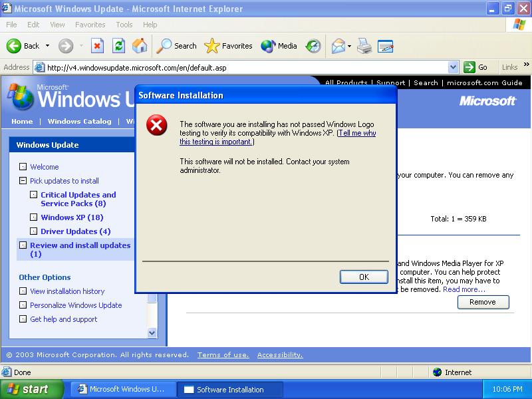The width and height of the screenshot is (532, 399).
Task: Click the Back navigation icon
Action: pyautogui.click(x=15, y=46)
